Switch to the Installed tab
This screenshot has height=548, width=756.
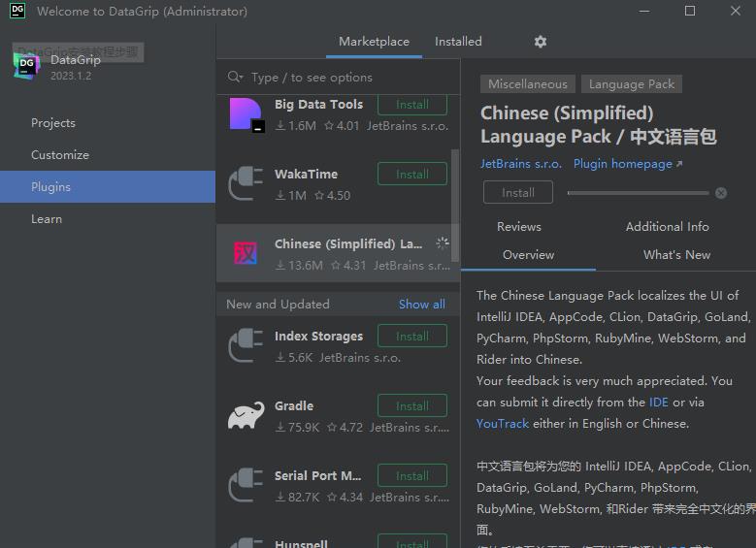click(x=458, y=42)
